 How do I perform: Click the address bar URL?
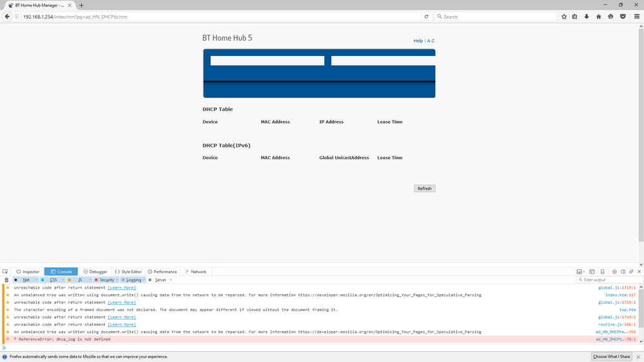click(x=75, y=17)
